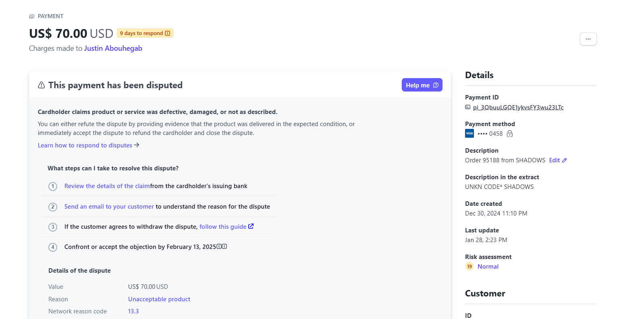Open the three-dot overflow menu
Image resolution: width=644 pixels, height=319 pixels.
pos(588,39)
